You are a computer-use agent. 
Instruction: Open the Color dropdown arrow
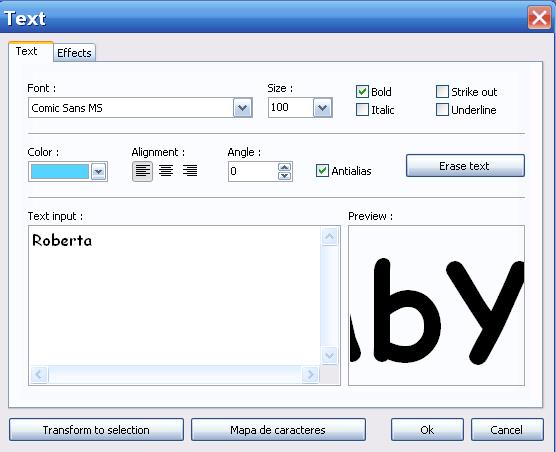pyautogui.click(x=99, y=172)
